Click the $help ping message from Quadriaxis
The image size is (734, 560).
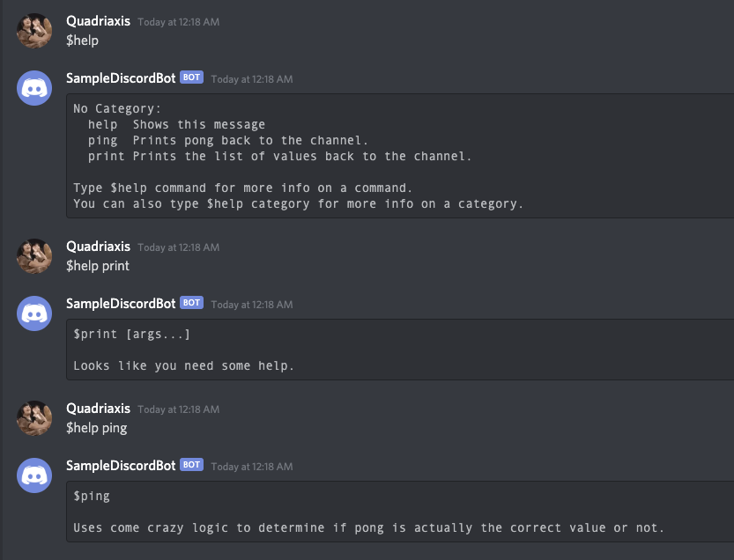click(x=97, y=428)
